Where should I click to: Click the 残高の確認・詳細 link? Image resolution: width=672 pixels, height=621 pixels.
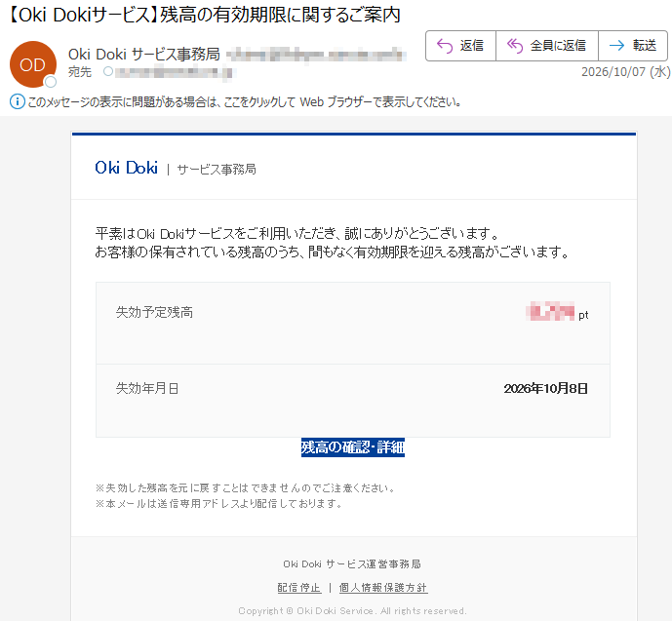353,447
